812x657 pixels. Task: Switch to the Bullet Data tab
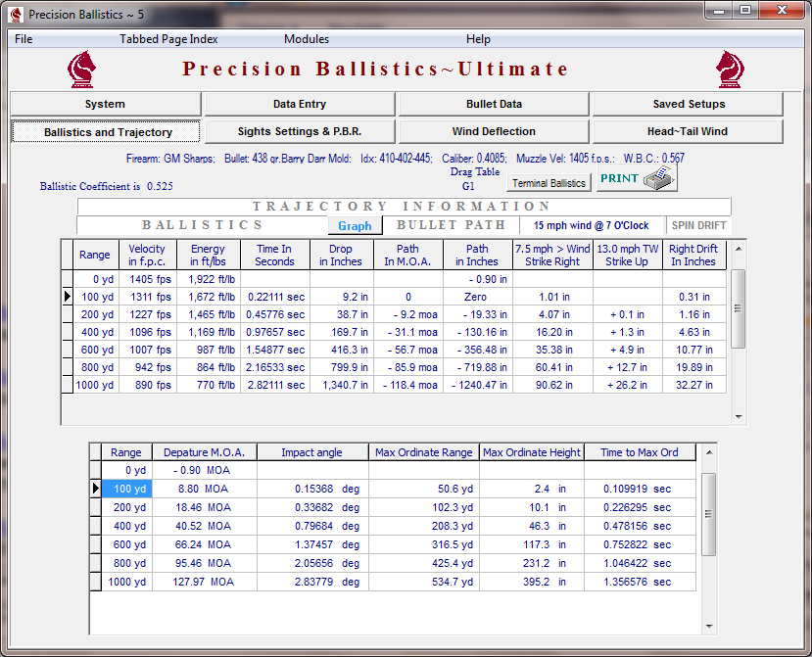[494, 104]
